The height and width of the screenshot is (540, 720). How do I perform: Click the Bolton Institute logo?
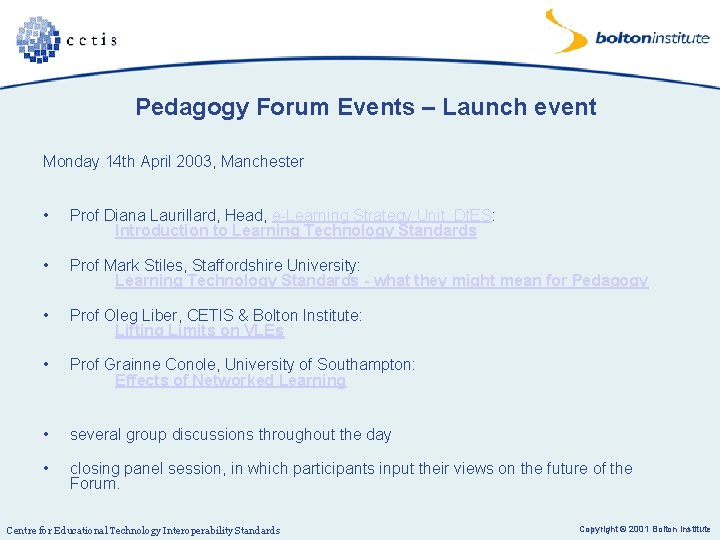click(x=627, y=32)
